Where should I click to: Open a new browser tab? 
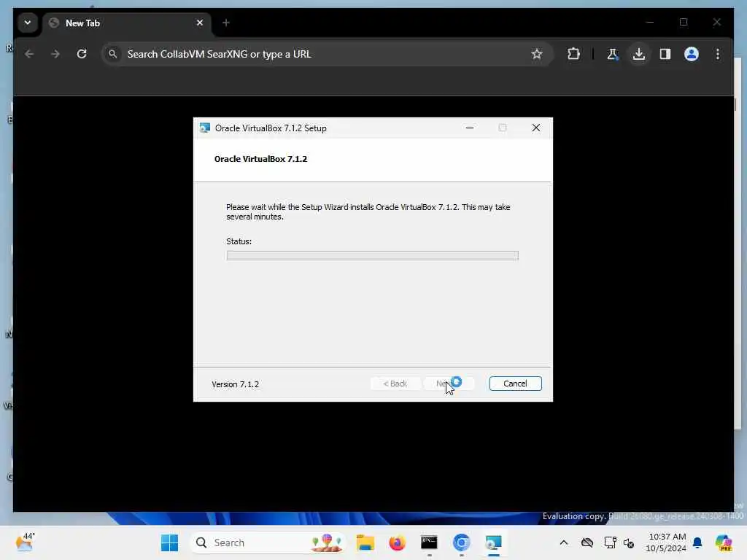coord(226,23)
